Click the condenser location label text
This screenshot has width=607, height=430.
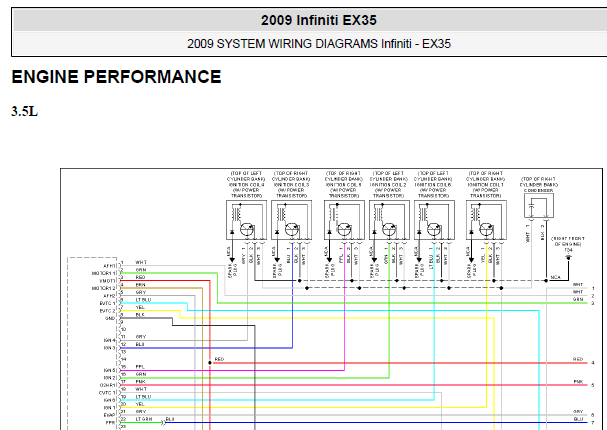(539, 185)
